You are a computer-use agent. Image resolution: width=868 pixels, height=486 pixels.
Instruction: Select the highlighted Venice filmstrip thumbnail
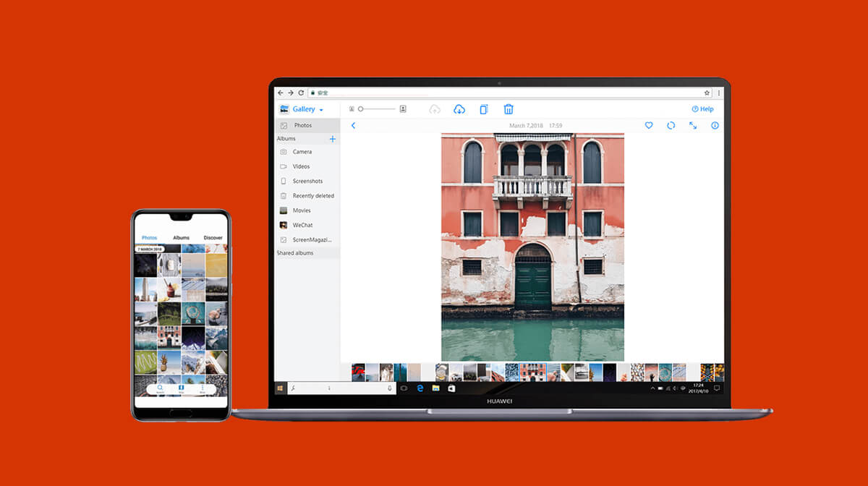click(x=532, y=372)
